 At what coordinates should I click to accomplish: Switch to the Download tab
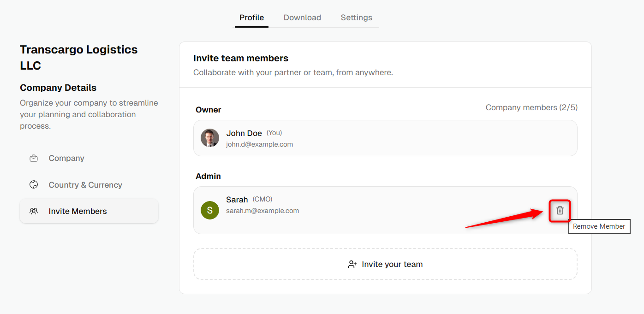(x=302, y=18)
